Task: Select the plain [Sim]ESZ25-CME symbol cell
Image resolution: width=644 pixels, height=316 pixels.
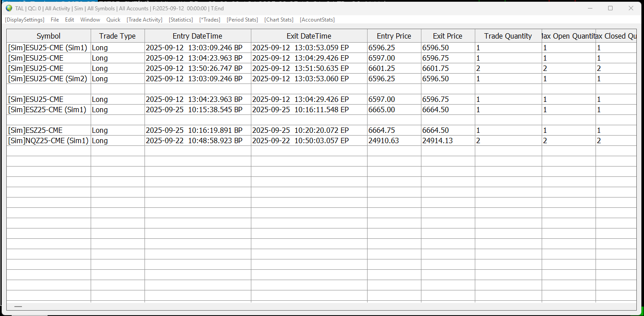Action: click(48, 130)
